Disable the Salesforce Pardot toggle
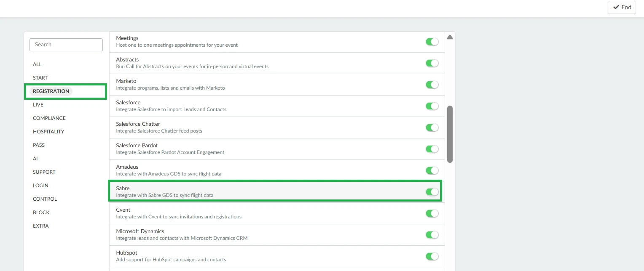644x271 pixels. pos(432,149)
